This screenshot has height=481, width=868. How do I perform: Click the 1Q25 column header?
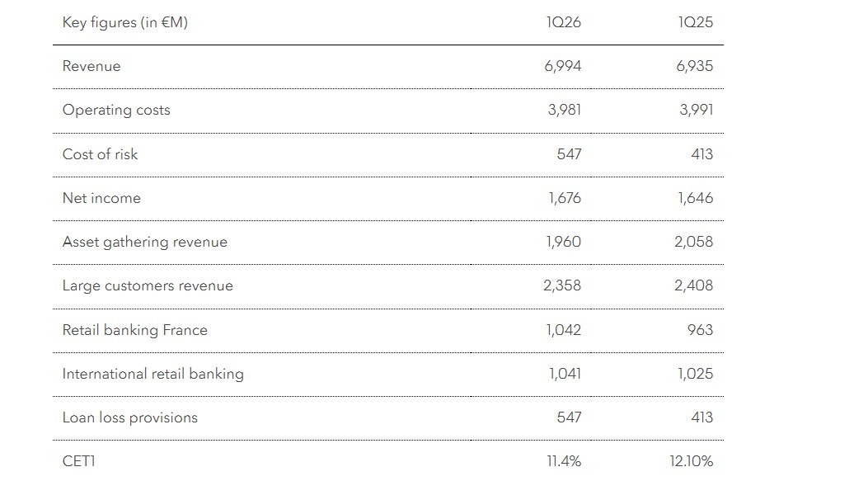click(696, 22)
